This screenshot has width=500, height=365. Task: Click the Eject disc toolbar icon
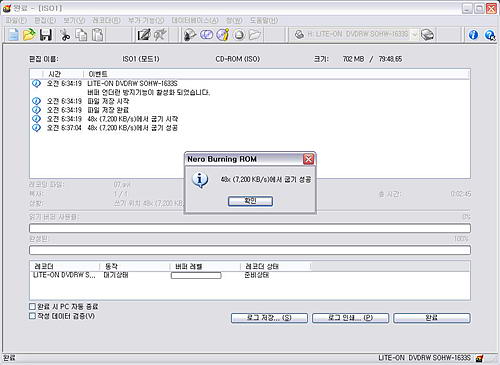coord(239,35)
